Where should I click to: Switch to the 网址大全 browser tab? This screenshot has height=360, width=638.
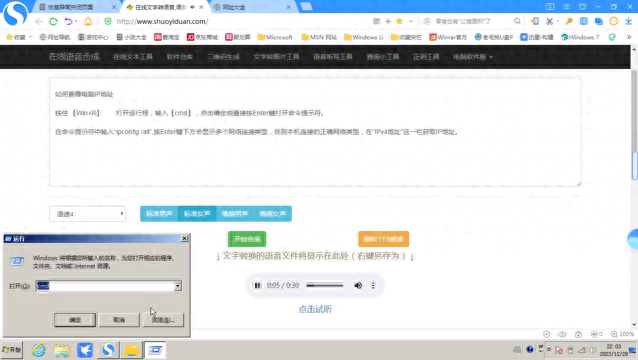coord(252,7)
